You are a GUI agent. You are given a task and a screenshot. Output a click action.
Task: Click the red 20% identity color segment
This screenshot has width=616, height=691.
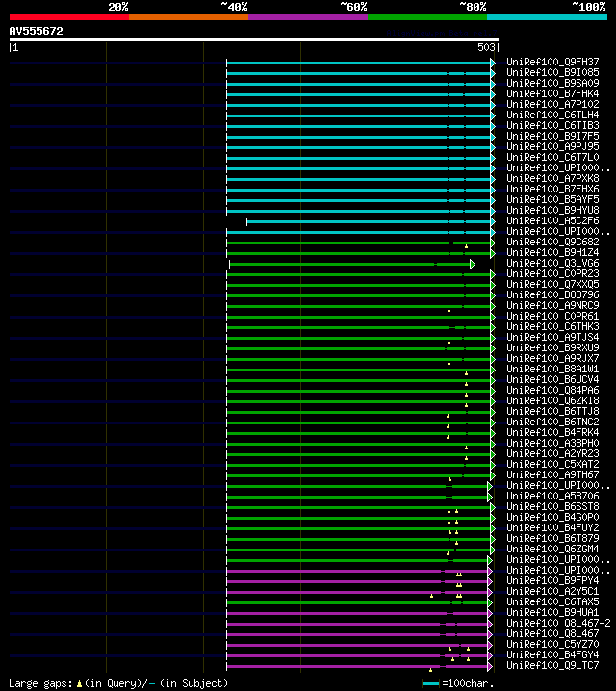[x=69, y=17]
